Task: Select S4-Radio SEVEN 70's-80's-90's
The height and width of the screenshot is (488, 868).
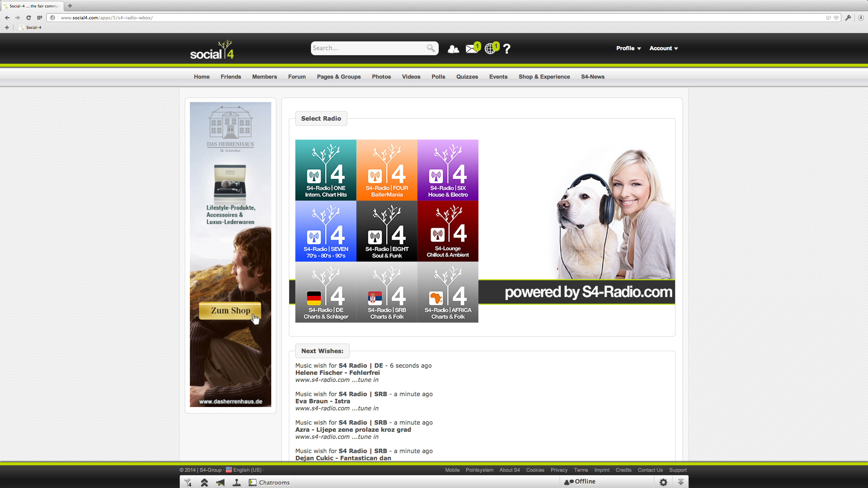Action: (326, 231)
